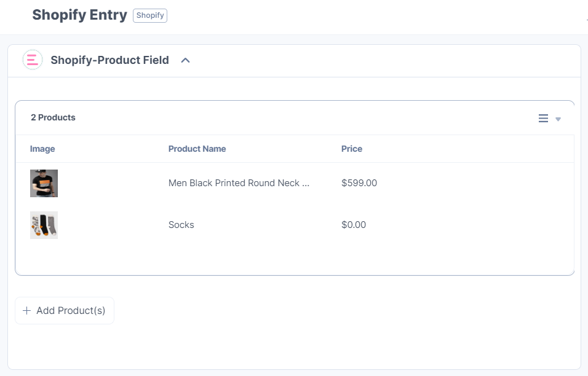
Task: Open the Men Black Printed shirt thumbnail
Action: 44,182
